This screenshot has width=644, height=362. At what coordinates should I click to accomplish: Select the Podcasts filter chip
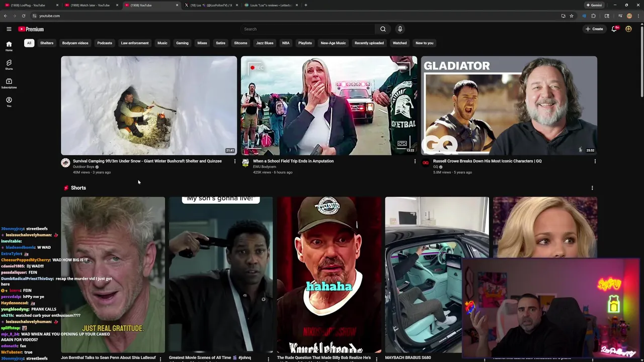(x=105, y=43)
